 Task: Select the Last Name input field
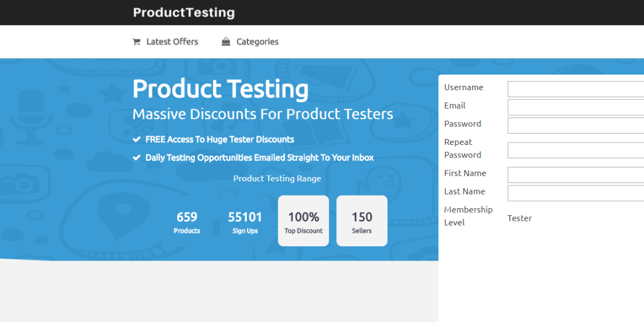tap(575, 193)
